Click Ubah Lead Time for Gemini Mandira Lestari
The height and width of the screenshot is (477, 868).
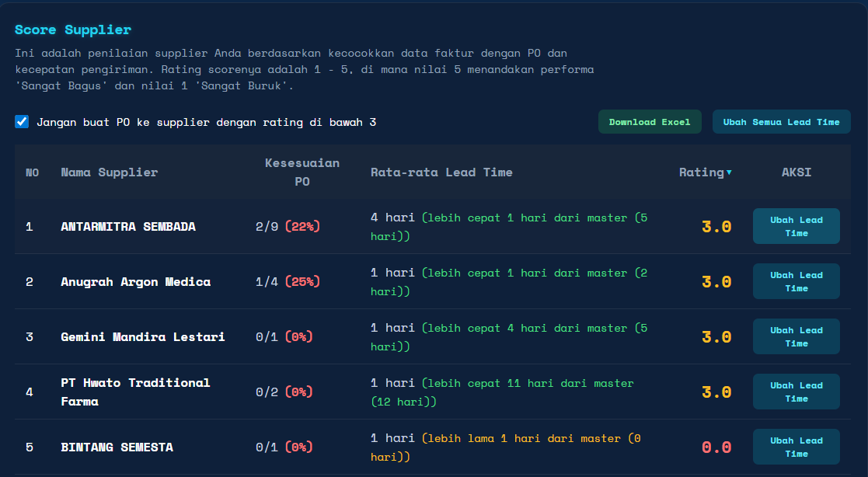click(796, 336)
